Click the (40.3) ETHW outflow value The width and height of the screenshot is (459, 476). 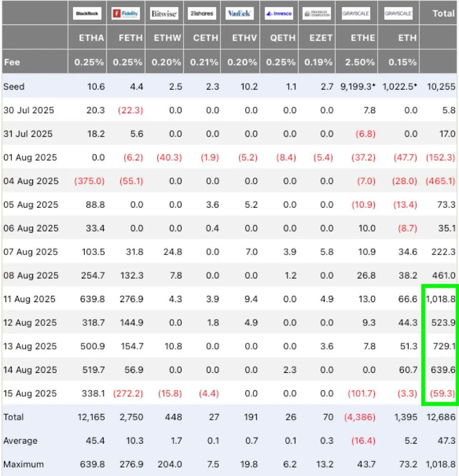(x=169, y=157)
